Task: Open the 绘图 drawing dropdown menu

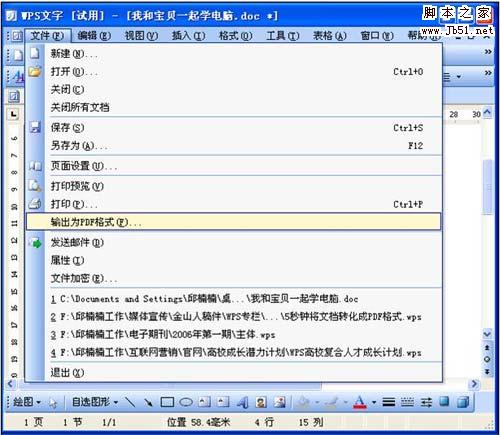Action: point(26,402)
